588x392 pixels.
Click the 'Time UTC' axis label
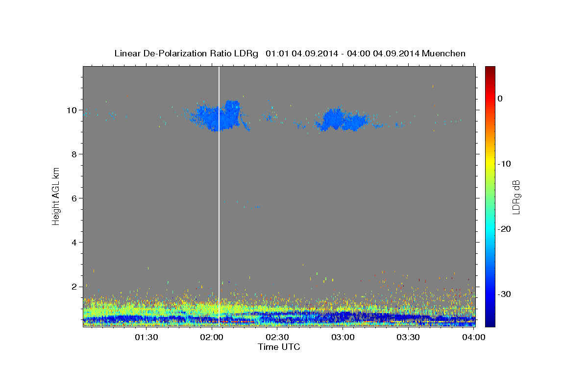279,347
